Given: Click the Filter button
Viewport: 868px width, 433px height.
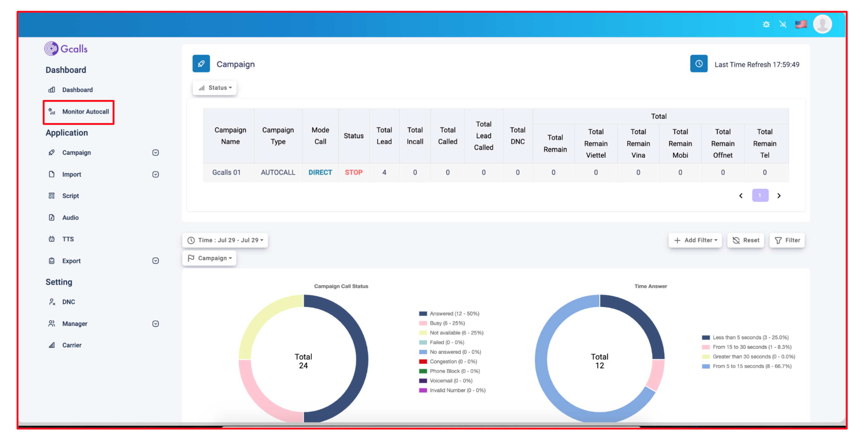Looking at the screenshot, I should [787, 240].
